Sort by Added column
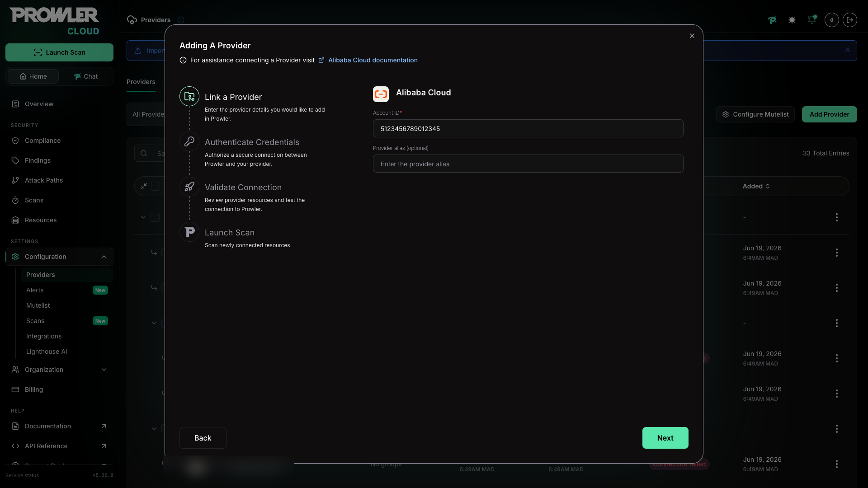The image size is (868, 488). coord(756,186)
